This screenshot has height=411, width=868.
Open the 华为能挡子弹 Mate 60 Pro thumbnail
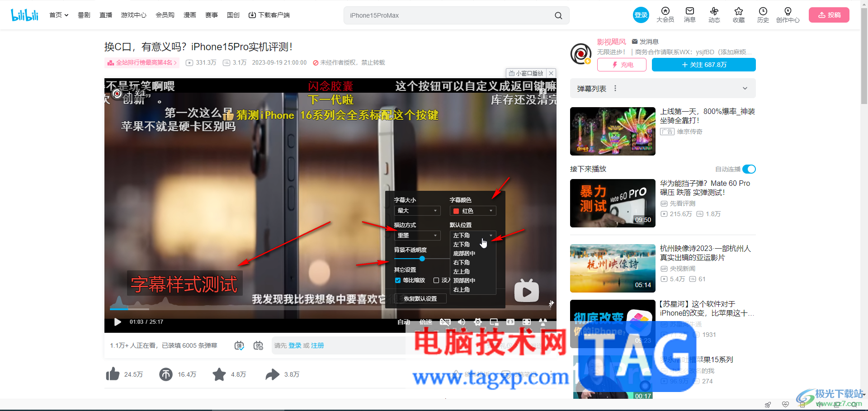pyautogui.click(x=613, y=203)
